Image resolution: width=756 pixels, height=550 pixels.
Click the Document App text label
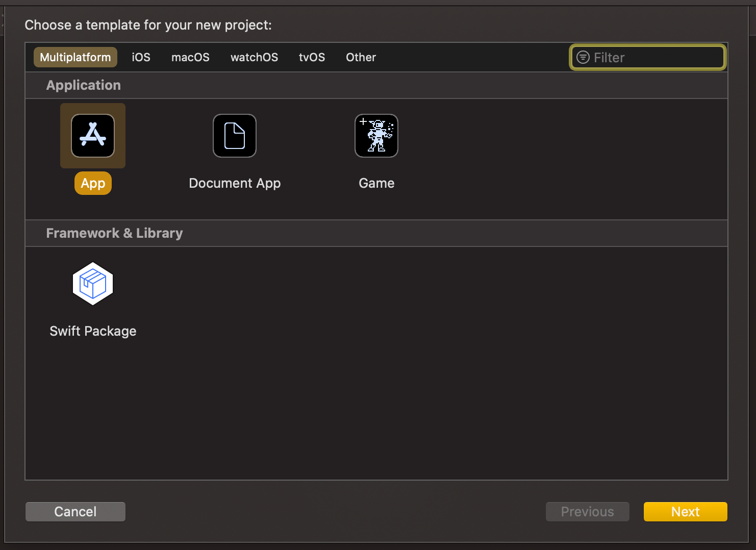coord(235,183)
